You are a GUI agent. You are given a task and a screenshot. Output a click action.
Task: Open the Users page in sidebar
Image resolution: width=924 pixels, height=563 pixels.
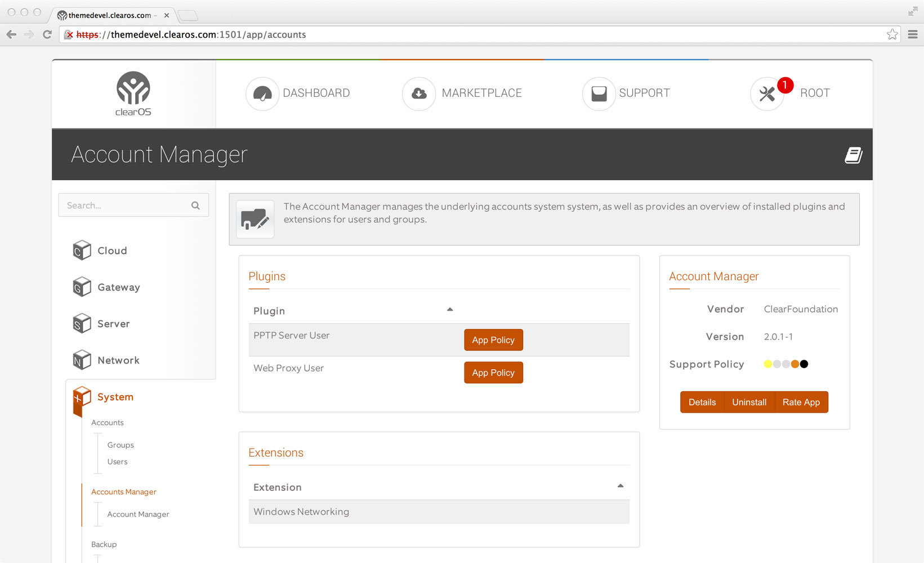point(118,462)
